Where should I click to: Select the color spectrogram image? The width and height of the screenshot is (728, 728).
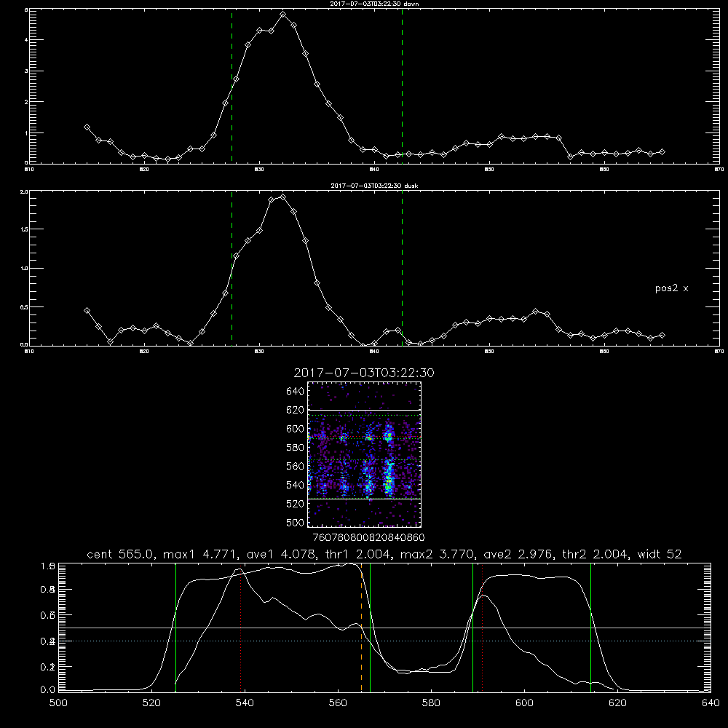[365, 454]
